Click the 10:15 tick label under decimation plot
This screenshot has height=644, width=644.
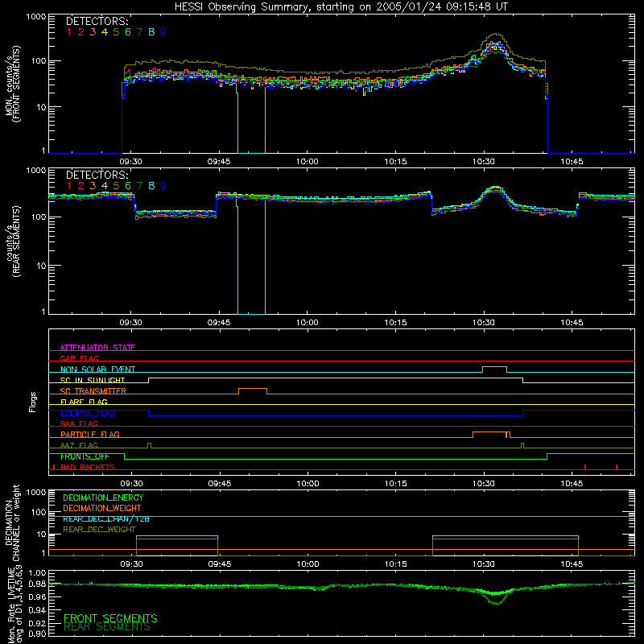(395, 564)
